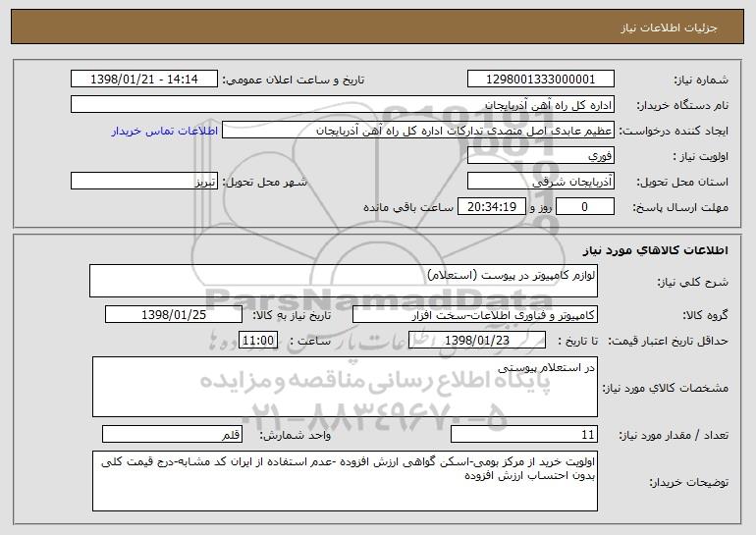
Task: Click the remaining days field showing 0
Action: [585, 207]
